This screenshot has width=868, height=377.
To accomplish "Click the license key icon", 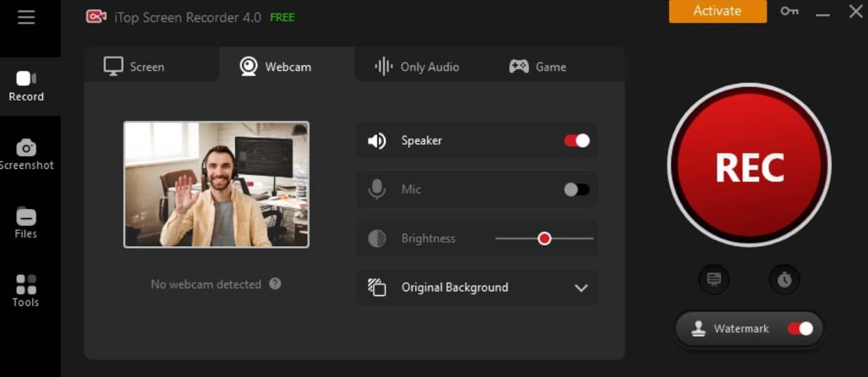I will pyautogui.click(x=789, y=11).
